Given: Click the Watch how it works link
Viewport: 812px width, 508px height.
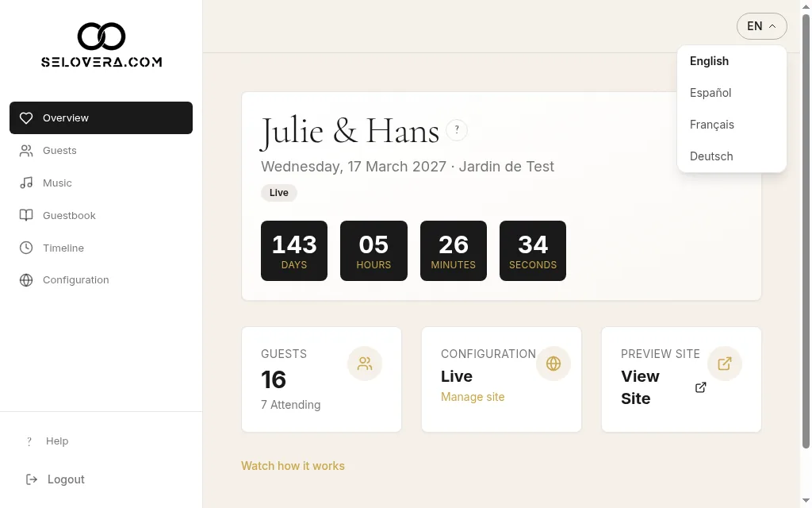Looking at the screenshot, I should click(x=293, y=466).
